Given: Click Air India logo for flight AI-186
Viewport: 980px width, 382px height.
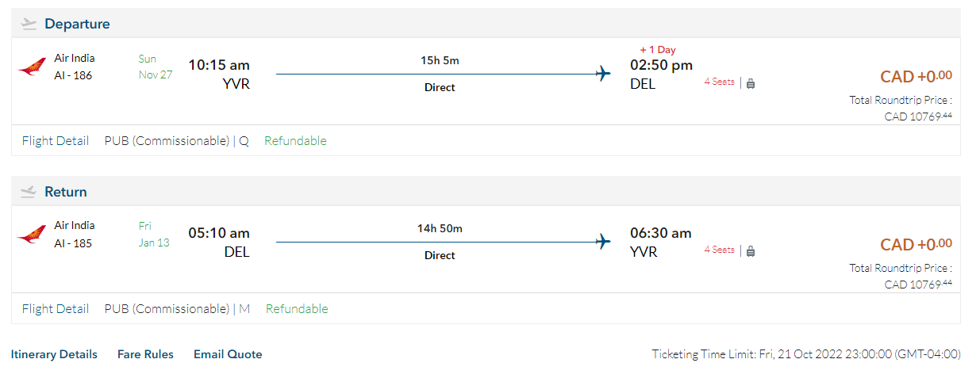Looking at the screenshot, I should tap(32, 67).
